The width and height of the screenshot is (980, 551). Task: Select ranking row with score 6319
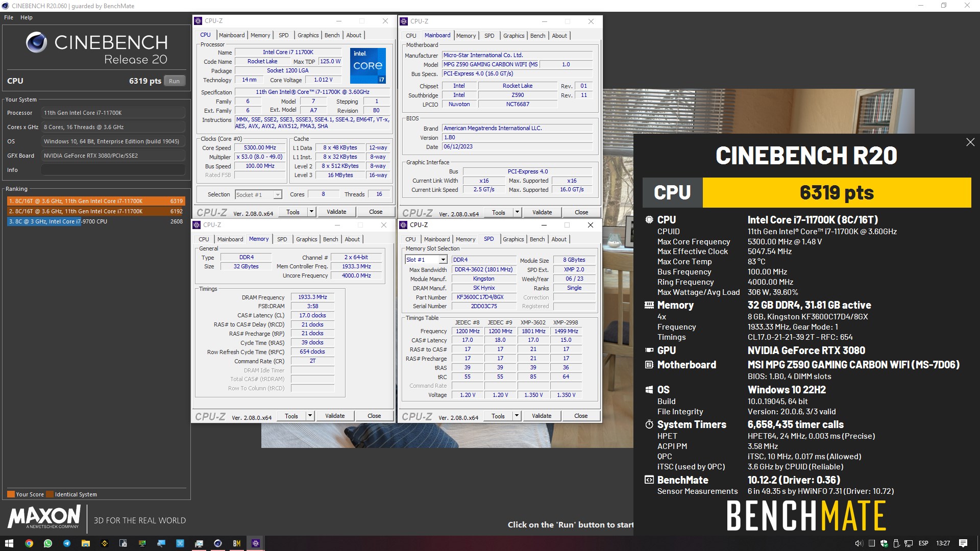point(95,201)
